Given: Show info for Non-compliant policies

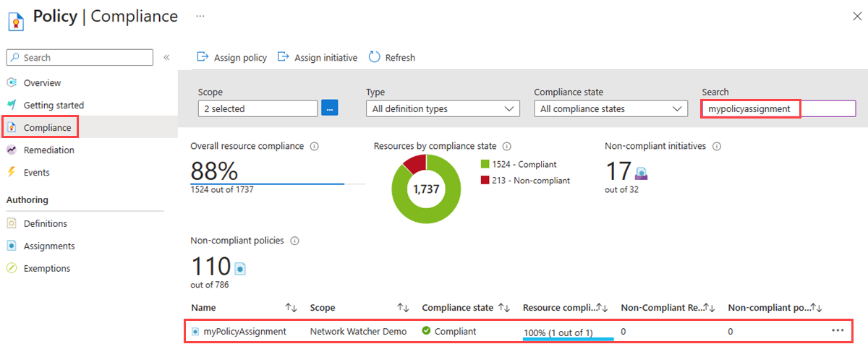Looking at the screenshot, I should pos(294,241).
